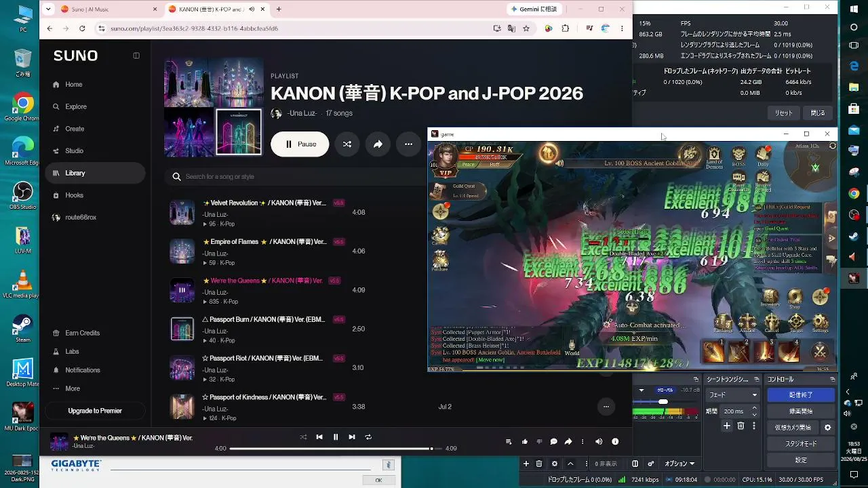Open the Daily icon in game
The width and height of the screenshot is (868, 488).
(x=763, y=157)
